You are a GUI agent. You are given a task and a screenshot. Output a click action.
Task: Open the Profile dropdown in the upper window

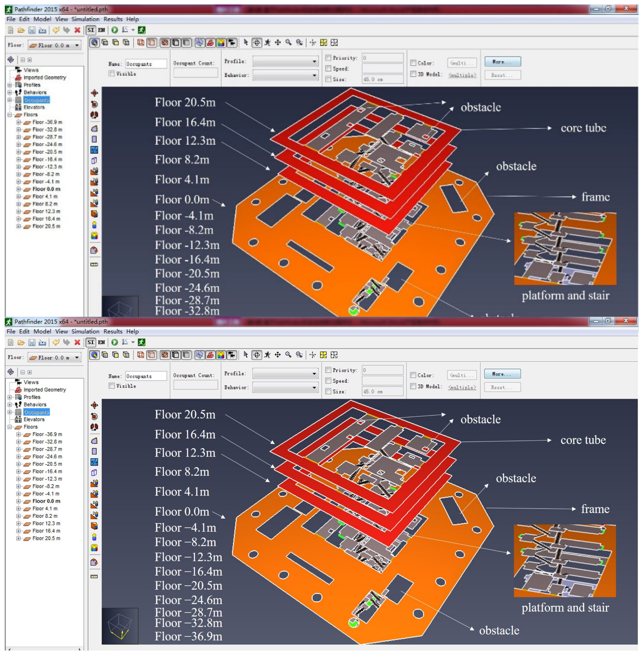pyautogui.click(x=285, y=61)
